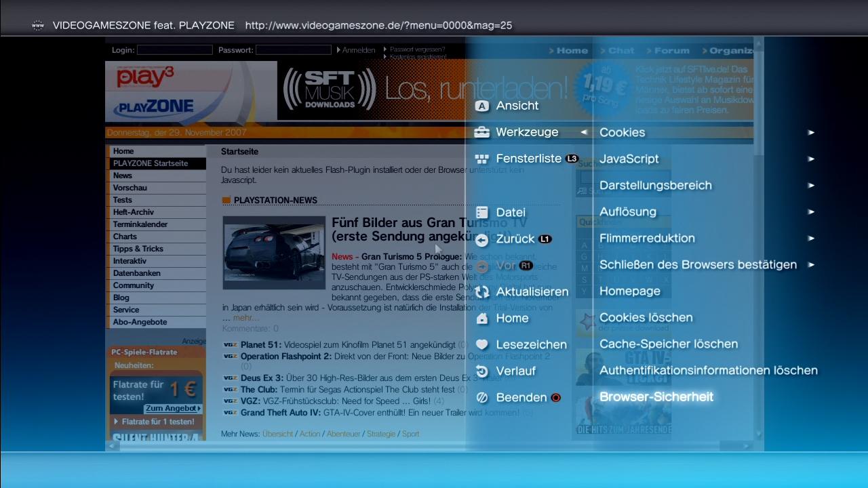Open the VGZ-Frühstücksclub news item
868x488 pixels.
click(336, 401)
